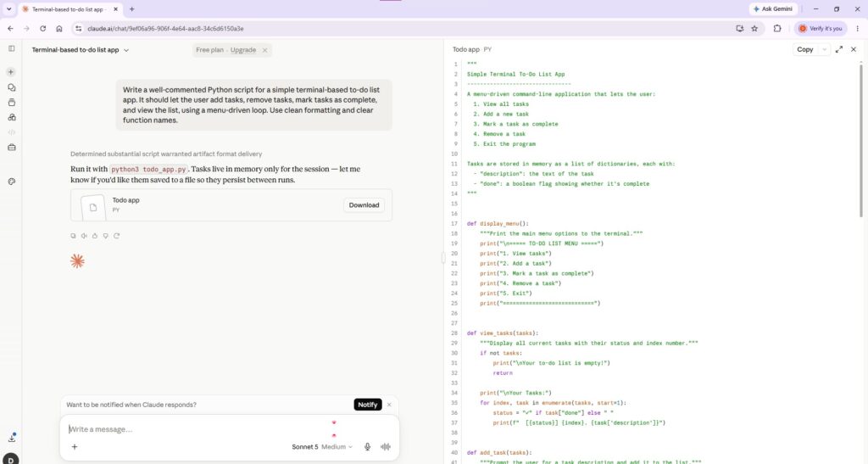The width and height of the screenshot is (868, 464).
Task: Click the Ask Gemini button
Action: coord(772,8)
